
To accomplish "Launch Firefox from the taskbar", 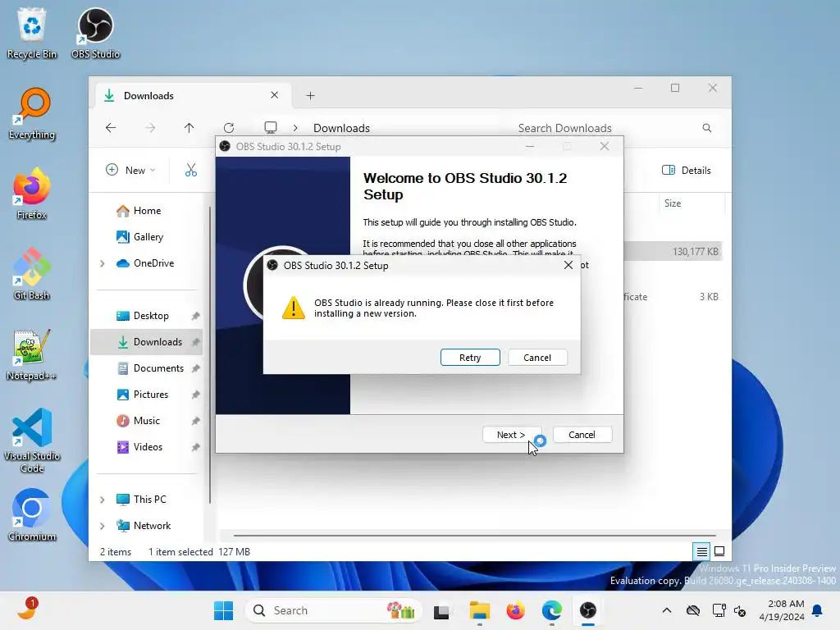I will click(515, 610).
